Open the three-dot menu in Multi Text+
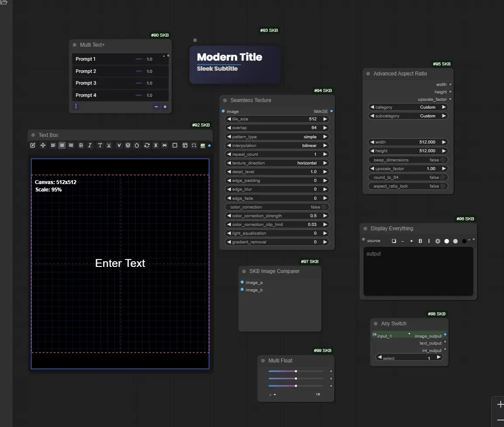Screen dimensions: 504x427 [76, 106]
